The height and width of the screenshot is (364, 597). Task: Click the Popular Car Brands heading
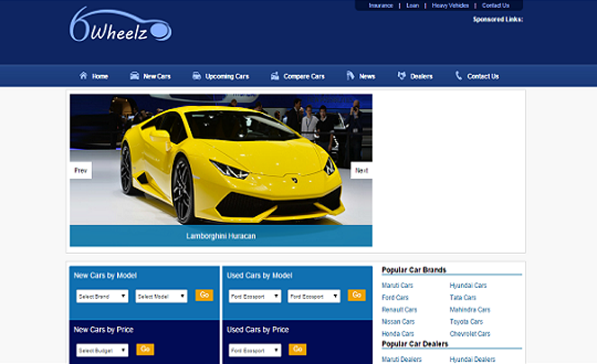[413, 270]
